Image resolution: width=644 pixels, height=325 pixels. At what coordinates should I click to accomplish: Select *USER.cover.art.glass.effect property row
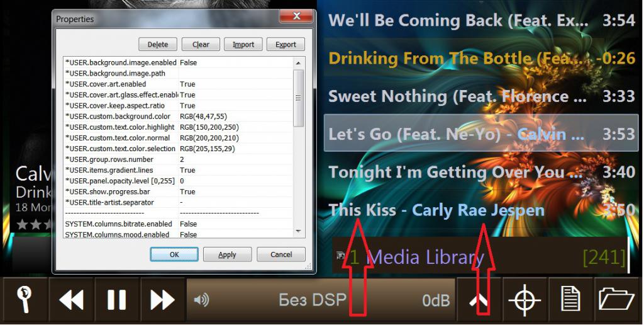pos(178,94)
